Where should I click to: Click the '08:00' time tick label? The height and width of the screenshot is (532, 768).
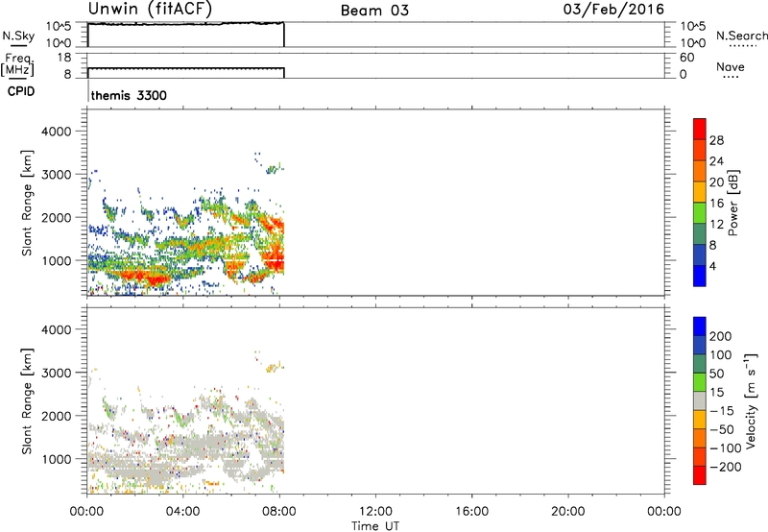click(x=279, y=512)
